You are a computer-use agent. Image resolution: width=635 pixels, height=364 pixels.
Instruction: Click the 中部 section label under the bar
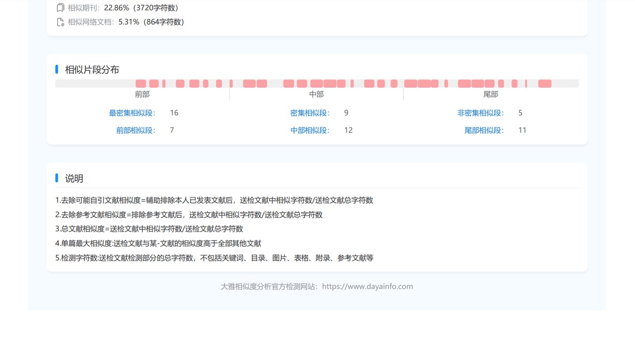(316, 94)
